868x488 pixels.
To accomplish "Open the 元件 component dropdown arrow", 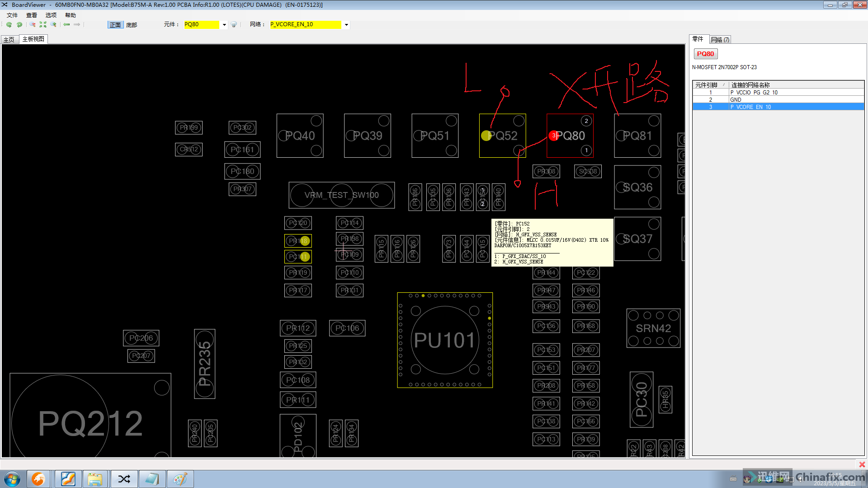I will [x=224, y=25].
